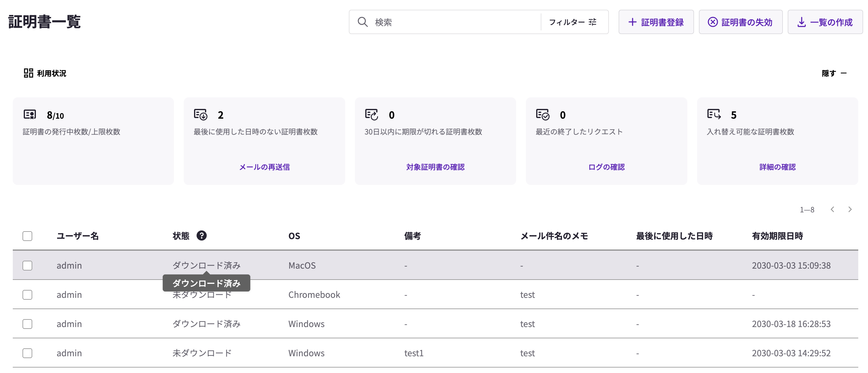Go to previous page of results
The height and width of the screenshot is (373, 868).
tap(832, 209)
